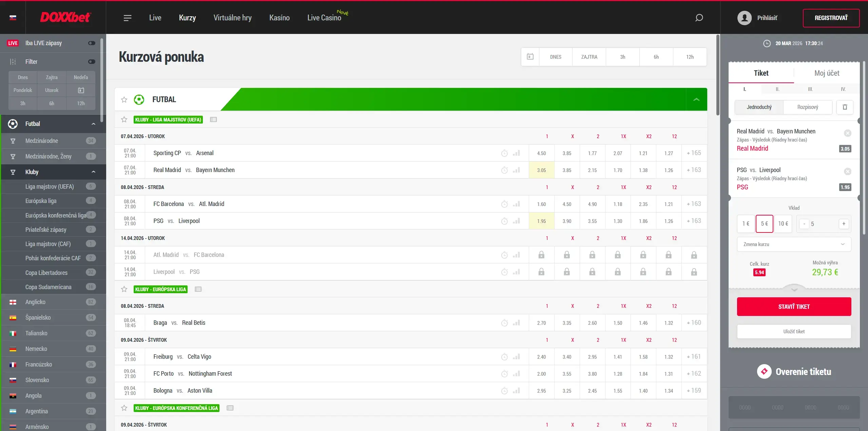Click the REGISTROVAŤ button
Screen dimensions: 868x431
831,18
